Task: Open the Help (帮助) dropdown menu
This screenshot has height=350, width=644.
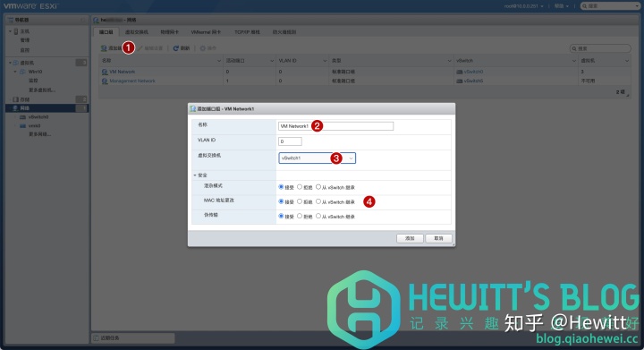Action: click(562, 6)
